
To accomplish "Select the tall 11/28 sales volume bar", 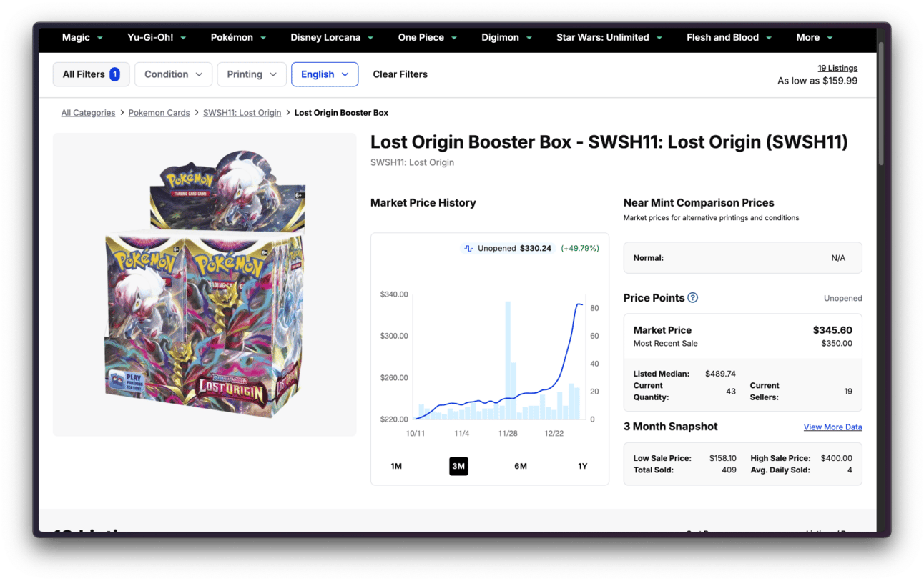I will [508, 360].
